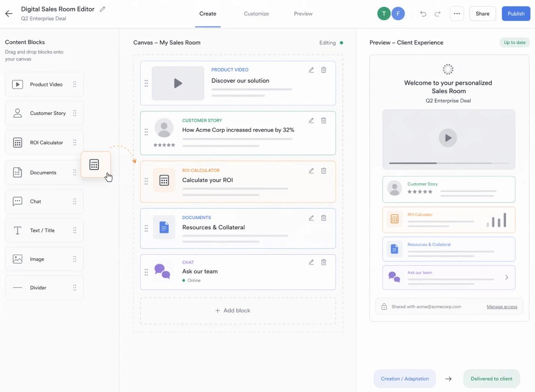The width and height of the screenshot is (535, 392).
Task: Select the Product Video sidebar block
Action: 44,84
